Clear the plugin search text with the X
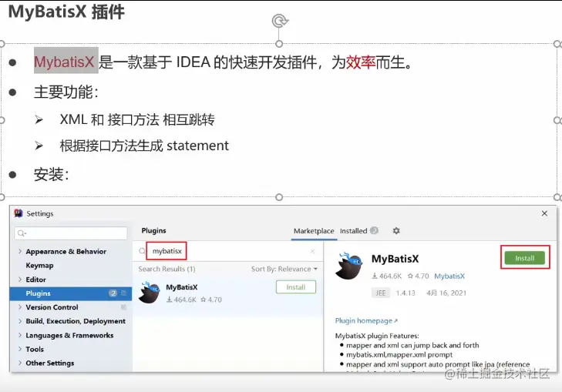562x392 pixels. [x=312, y=251]
